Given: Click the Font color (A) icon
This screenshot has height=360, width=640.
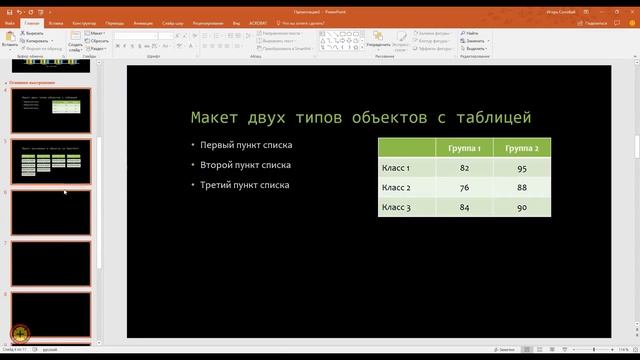Looking at the screenshot, I should [x=191, y=47].
